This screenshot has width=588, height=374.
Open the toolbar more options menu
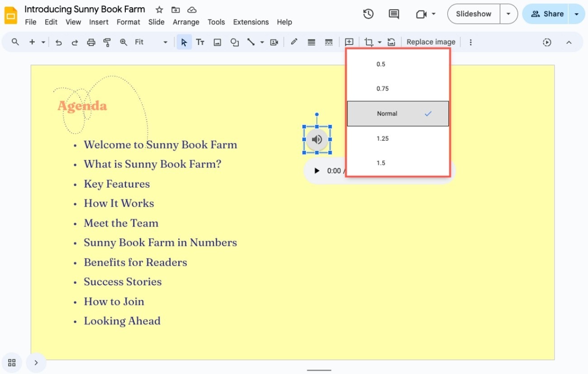[x=470, y=42]
